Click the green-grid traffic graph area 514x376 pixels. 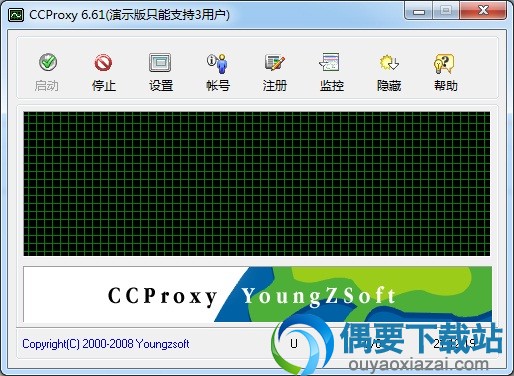[257, 184]
